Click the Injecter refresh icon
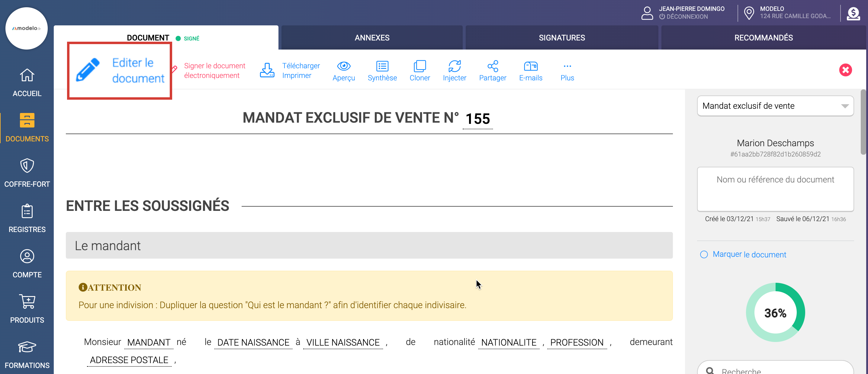 (x=454, y=66)
